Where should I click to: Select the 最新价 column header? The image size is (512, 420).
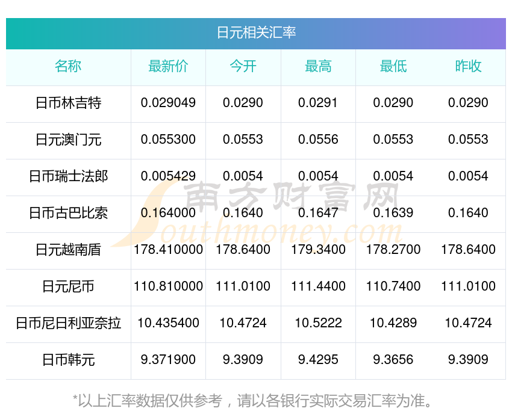tap(168, 66)
